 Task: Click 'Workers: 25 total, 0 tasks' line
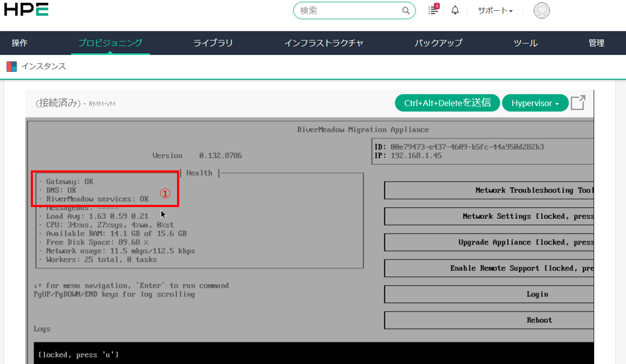pos(101,260)
